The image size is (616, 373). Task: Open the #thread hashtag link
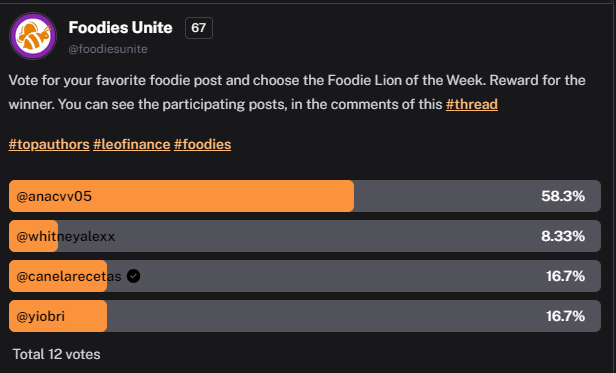[x=472, y=105]
